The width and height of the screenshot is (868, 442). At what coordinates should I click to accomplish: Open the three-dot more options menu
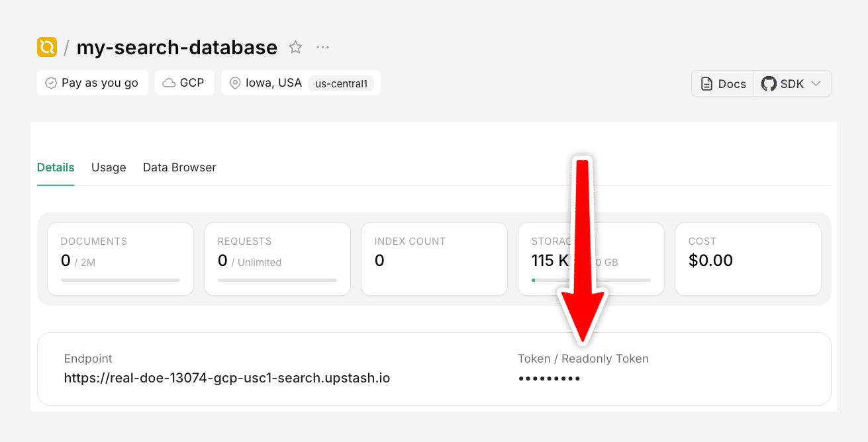coord(322,47)
